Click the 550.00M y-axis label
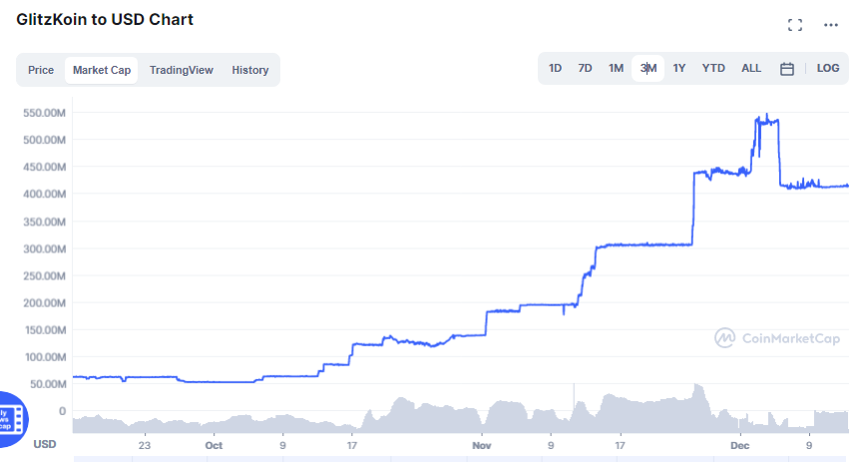The width and height of the screenshot is (868, 462). 44,113
